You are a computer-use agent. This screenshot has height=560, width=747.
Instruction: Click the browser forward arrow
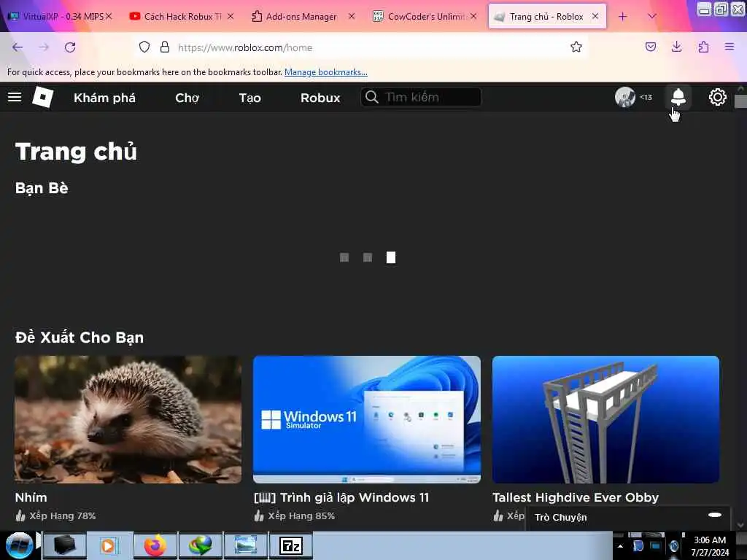pos(44,47)
